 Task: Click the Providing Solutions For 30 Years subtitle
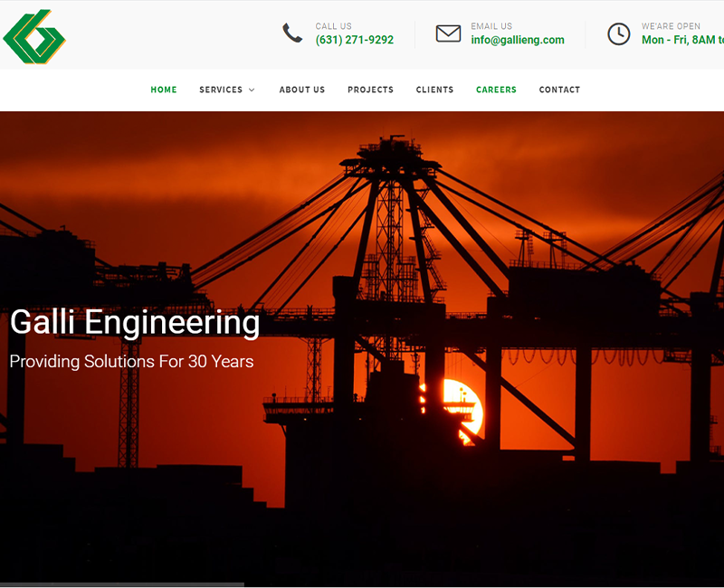pos(131,362)
